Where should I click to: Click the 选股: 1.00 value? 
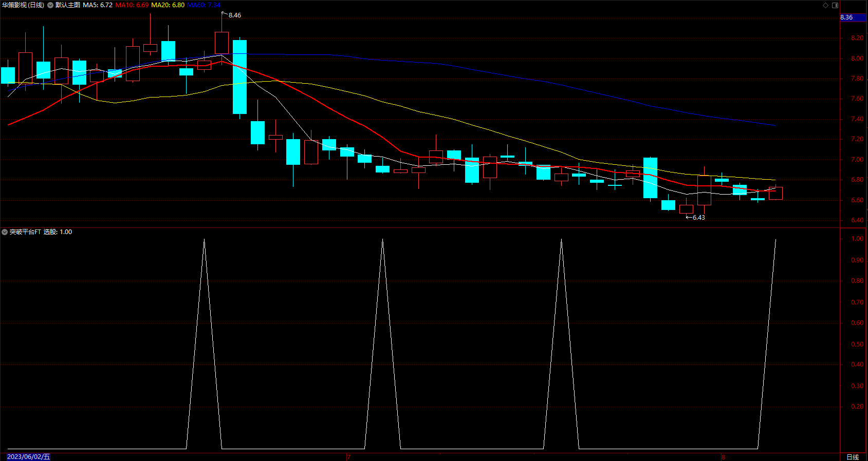point(58,232)
